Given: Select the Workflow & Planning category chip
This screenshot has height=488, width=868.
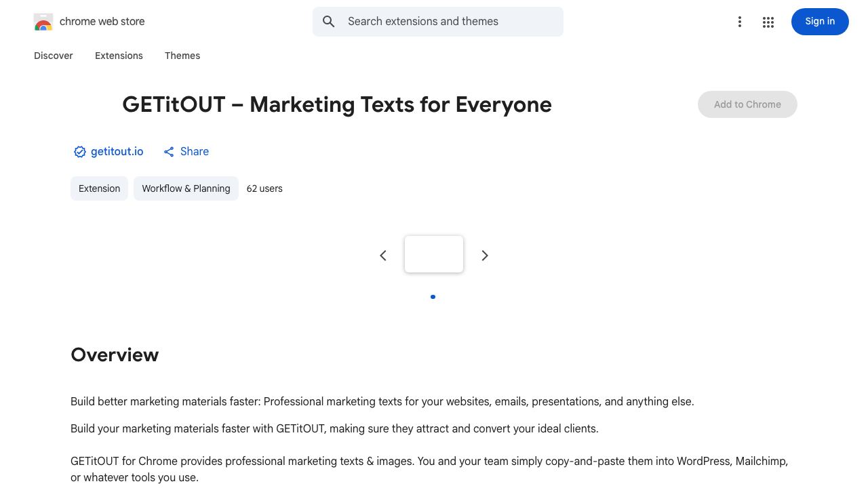Looking at the screenshot, I should point(186,188).
